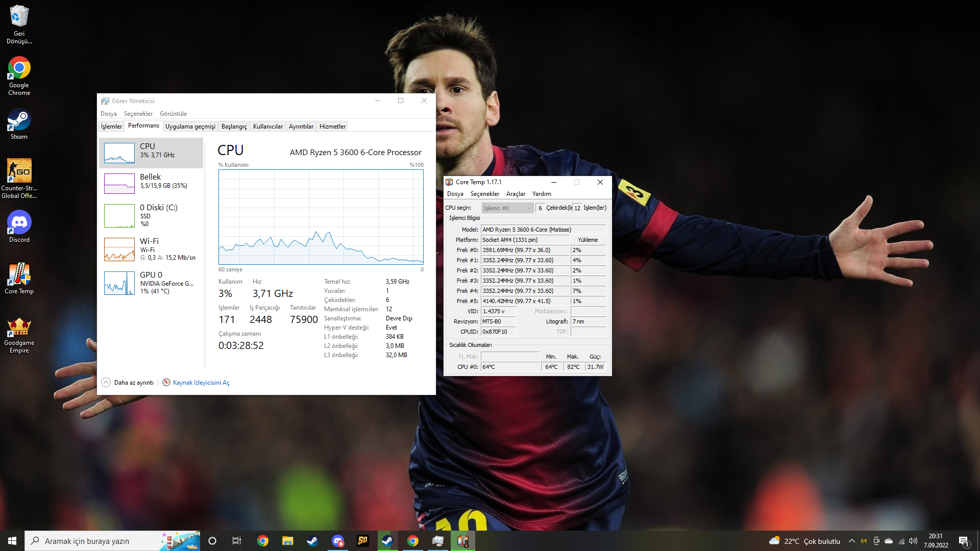
Task: Open Kaynak İzleyicisini Aç link
Action: (x=201, y=383)
